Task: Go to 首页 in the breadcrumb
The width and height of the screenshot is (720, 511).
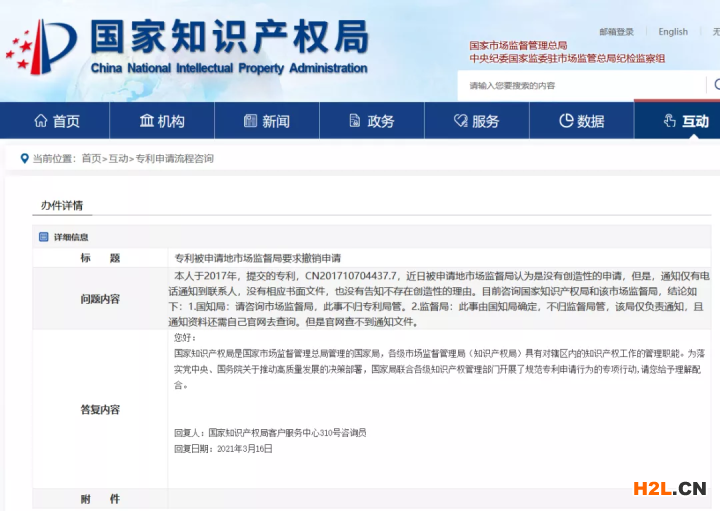Action: click(91, 158)
